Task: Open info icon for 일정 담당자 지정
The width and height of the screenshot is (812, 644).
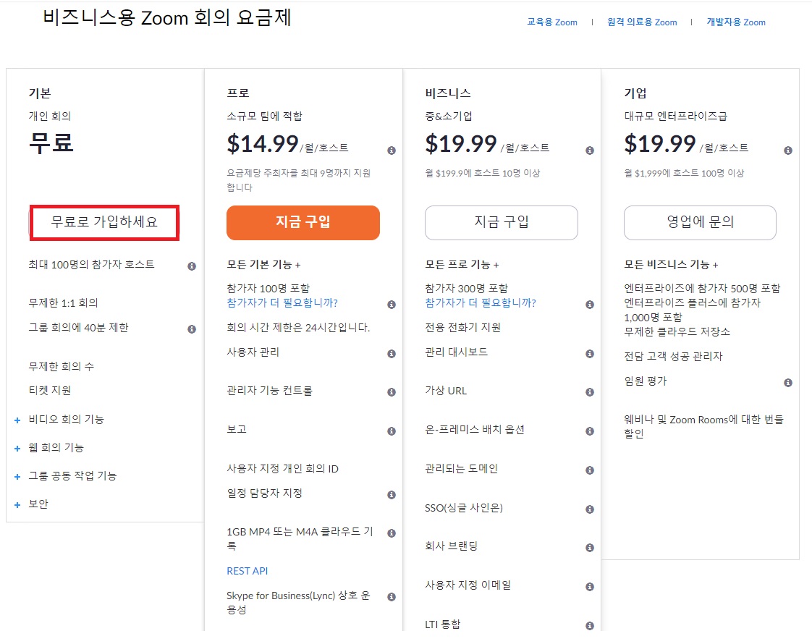Action: [x=392, y=495]
